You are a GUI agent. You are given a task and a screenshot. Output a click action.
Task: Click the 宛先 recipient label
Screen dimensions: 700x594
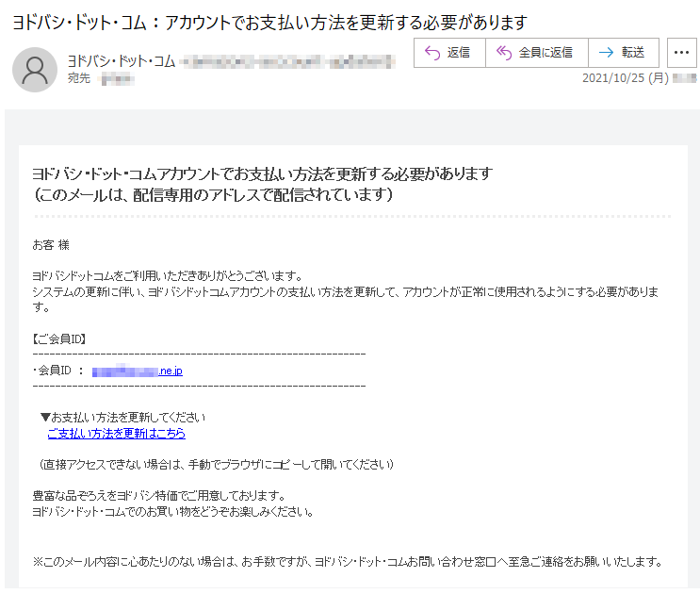pos(79,78)
